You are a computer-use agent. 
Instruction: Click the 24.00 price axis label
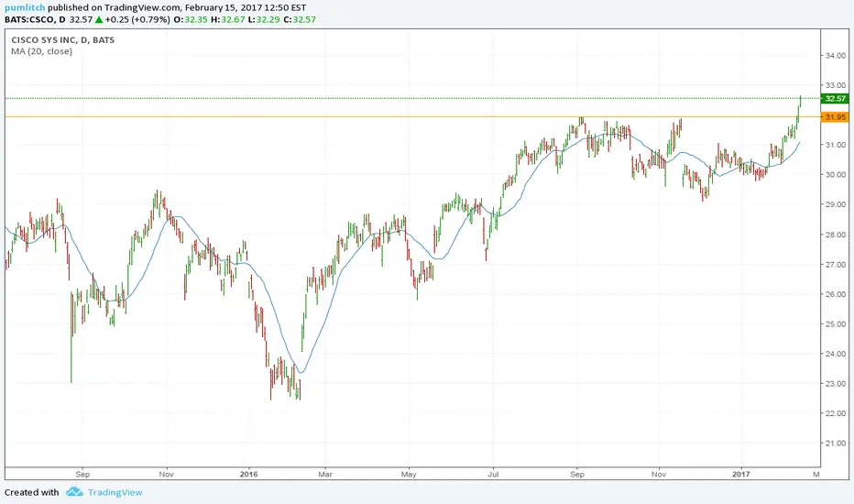click(x=836, y=354)
